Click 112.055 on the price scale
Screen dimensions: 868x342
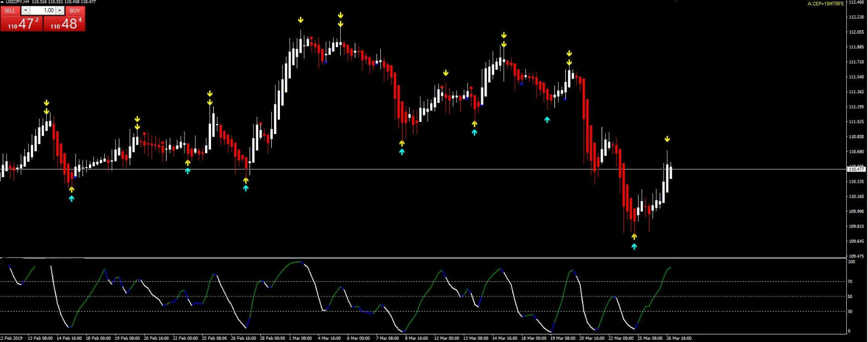pos(857,32)
